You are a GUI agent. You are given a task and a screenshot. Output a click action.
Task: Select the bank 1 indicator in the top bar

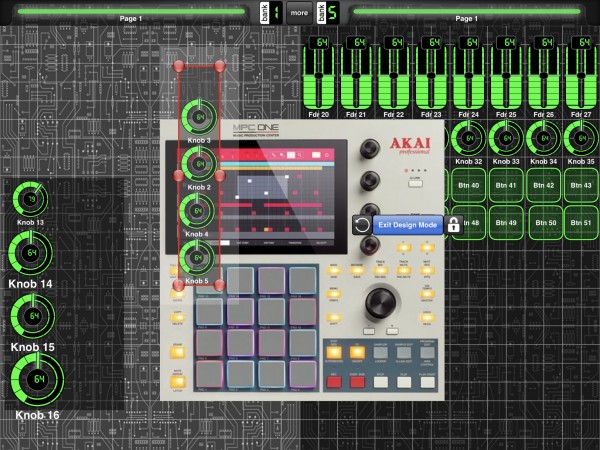[271, 13]
